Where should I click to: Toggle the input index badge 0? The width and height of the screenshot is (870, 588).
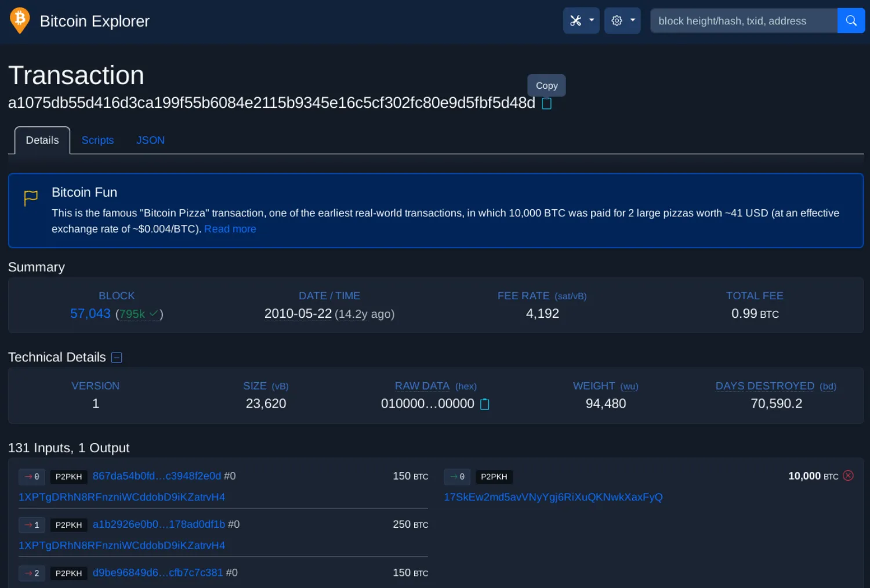32,476
